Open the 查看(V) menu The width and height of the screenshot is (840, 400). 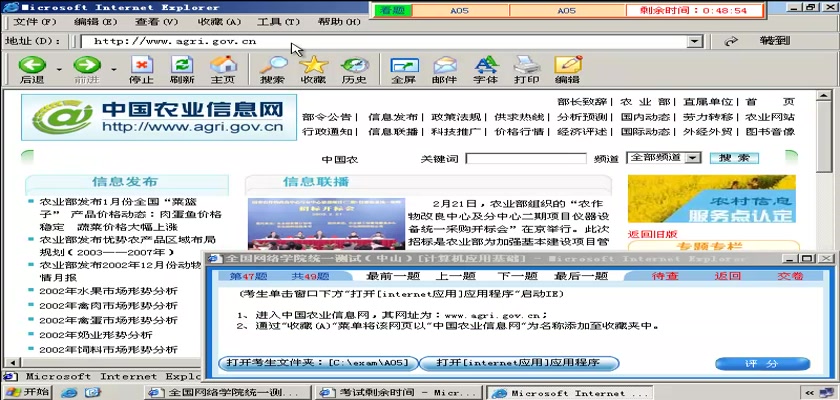pyautogui.click(x=156, y=22)
